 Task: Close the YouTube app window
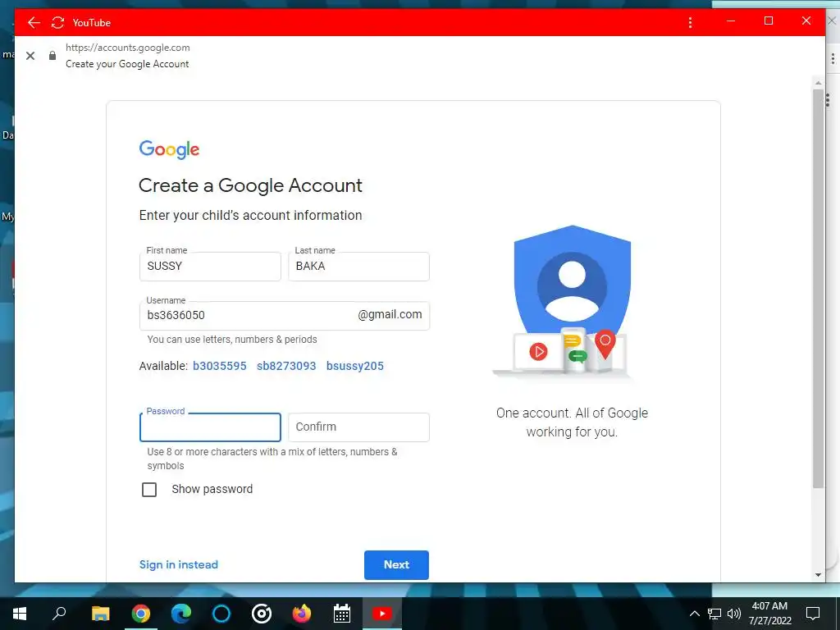[806, 21]
